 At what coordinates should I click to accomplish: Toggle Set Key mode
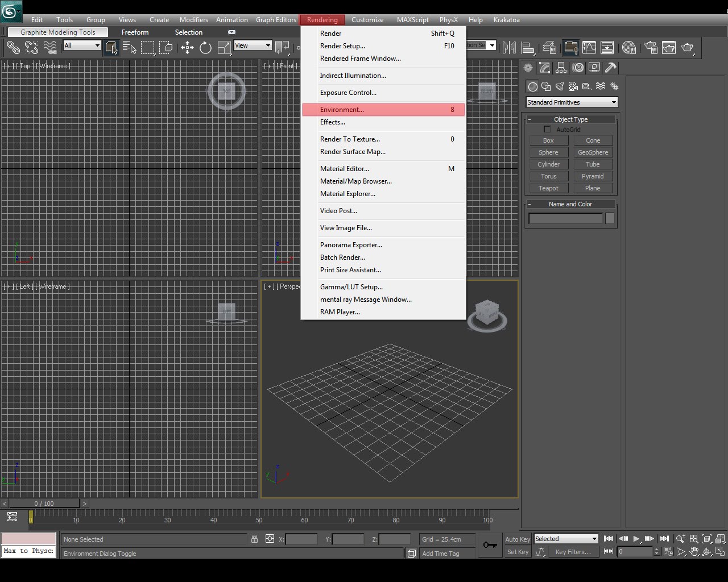(x=517, y=551)
